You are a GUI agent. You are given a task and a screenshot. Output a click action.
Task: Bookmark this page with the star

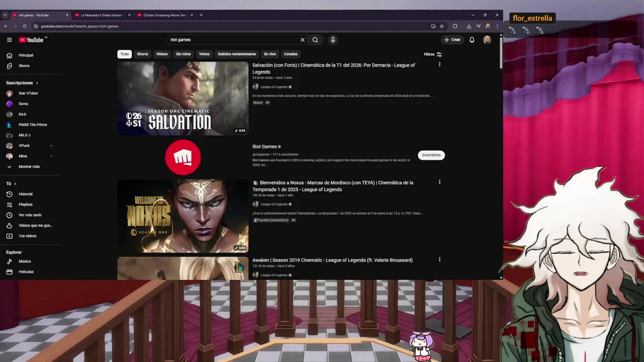pos(442,26)
